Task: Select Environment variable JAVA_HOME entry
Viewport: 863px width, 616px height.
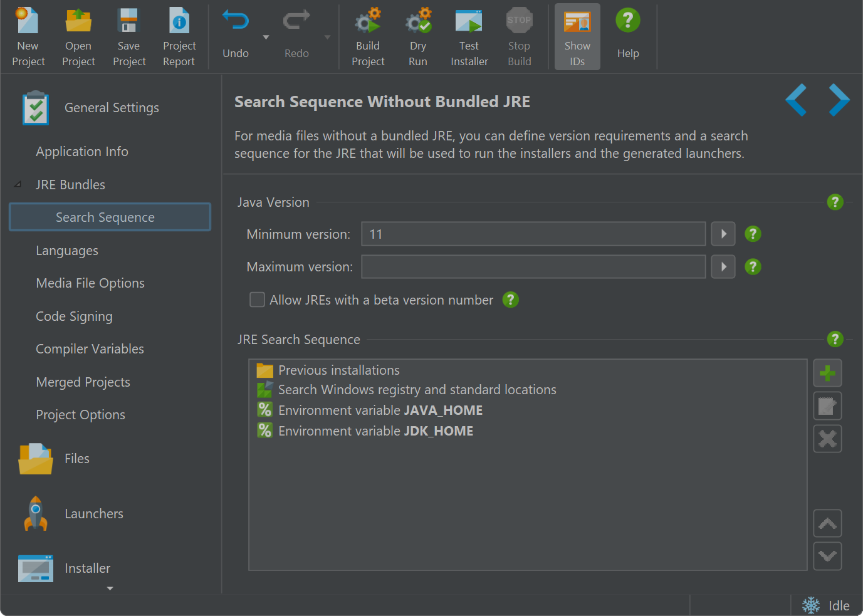Action: [x=380, y=410]
